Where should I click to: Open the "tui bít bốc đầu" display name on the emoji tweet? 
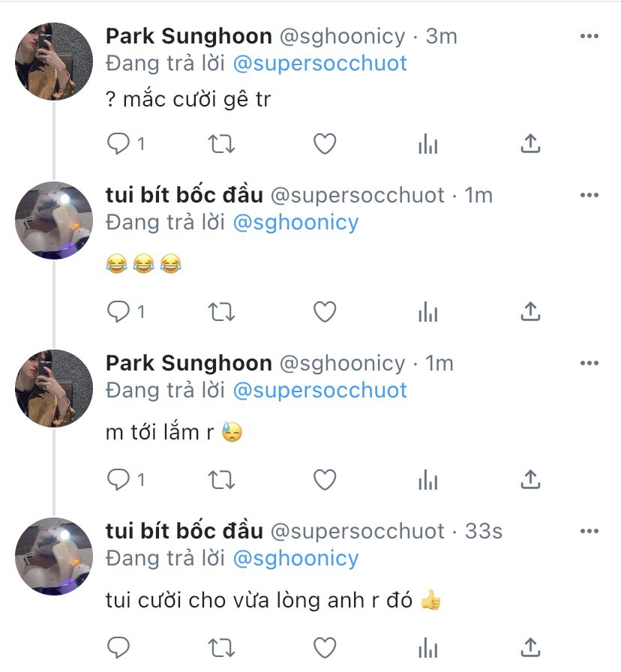point(184,195)
